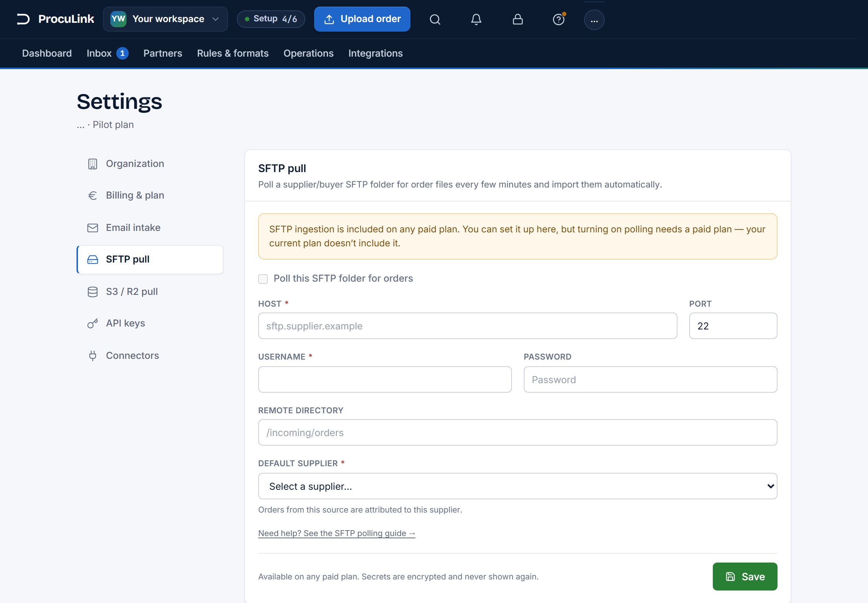Enable Poll this SFTP folder checkbox
The image size is (868, 603).
263,279
